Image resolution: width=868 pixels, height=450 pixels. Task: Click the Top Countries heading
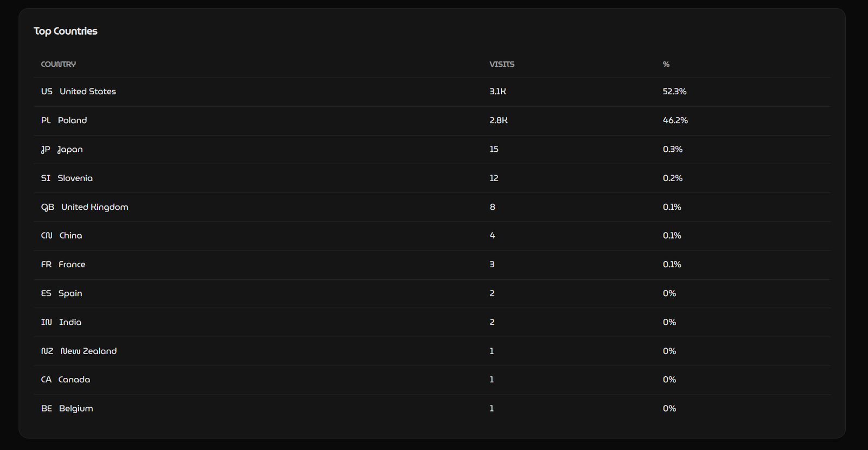click(x=66, y=31)
